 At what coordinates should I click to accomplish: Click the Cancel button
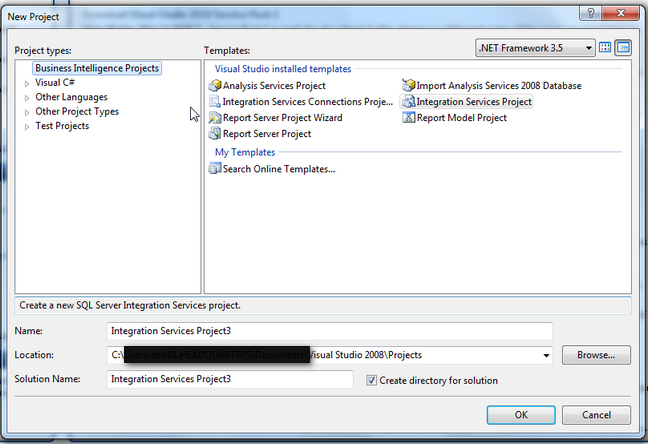596,415
